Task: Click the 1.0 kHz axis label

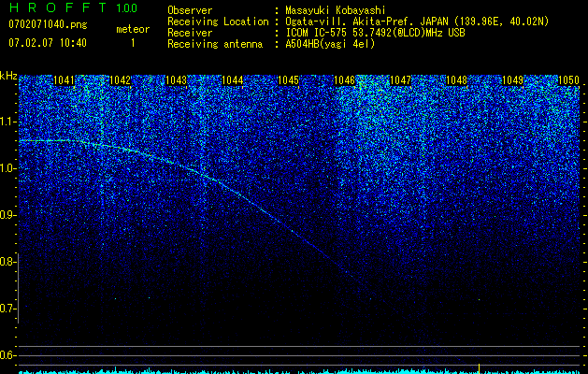Action: pos(7,168)
